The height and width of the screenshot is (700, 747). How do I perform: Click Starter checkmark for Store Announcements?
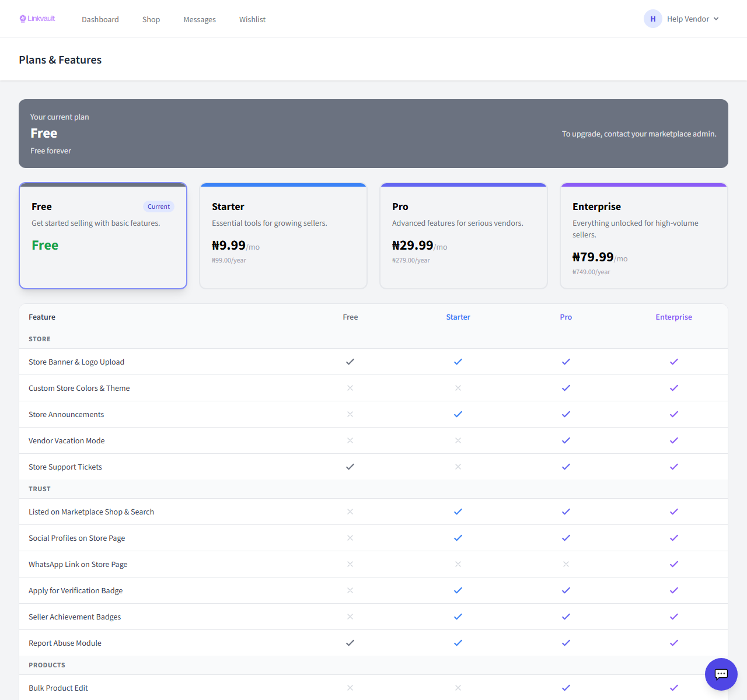pos(458,414)
